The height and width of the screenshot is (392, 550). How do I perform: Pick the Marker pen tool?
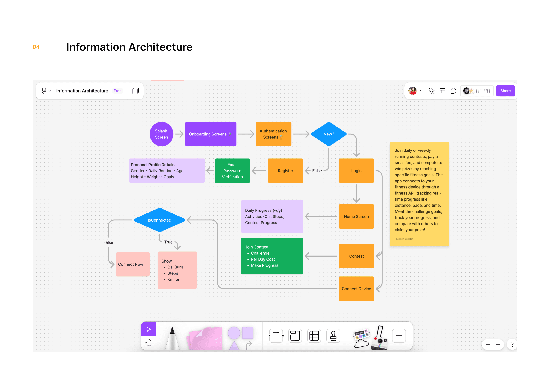[x=172, y=338]
